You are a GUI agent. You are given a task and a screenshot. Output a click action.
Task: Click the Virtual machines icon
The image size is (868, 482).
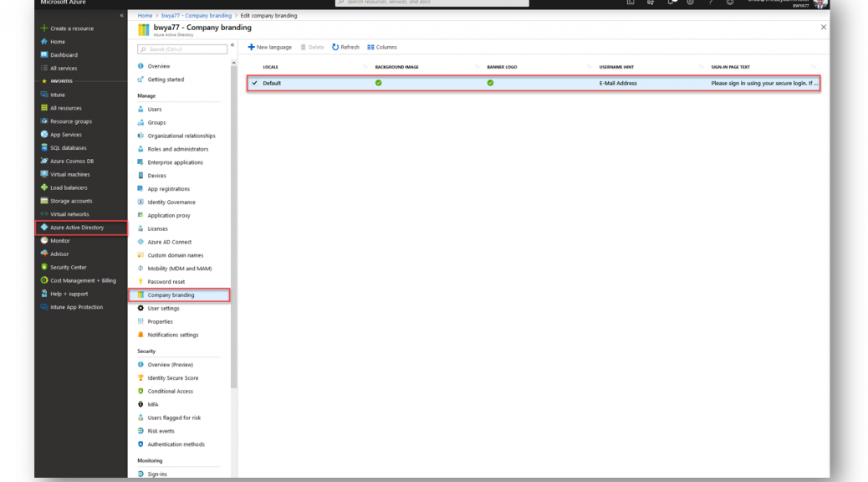tap(44, 174)
